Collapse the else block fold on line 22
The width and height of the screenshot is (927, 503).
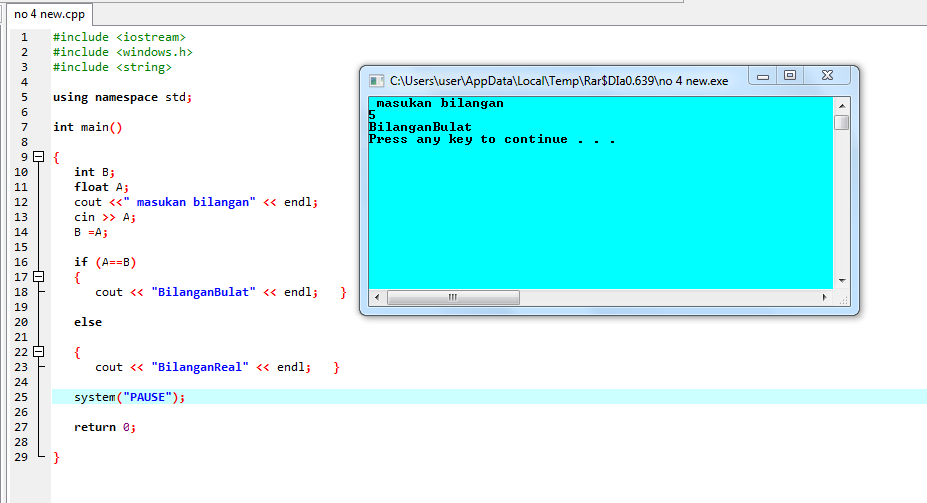tap(38, 352)
